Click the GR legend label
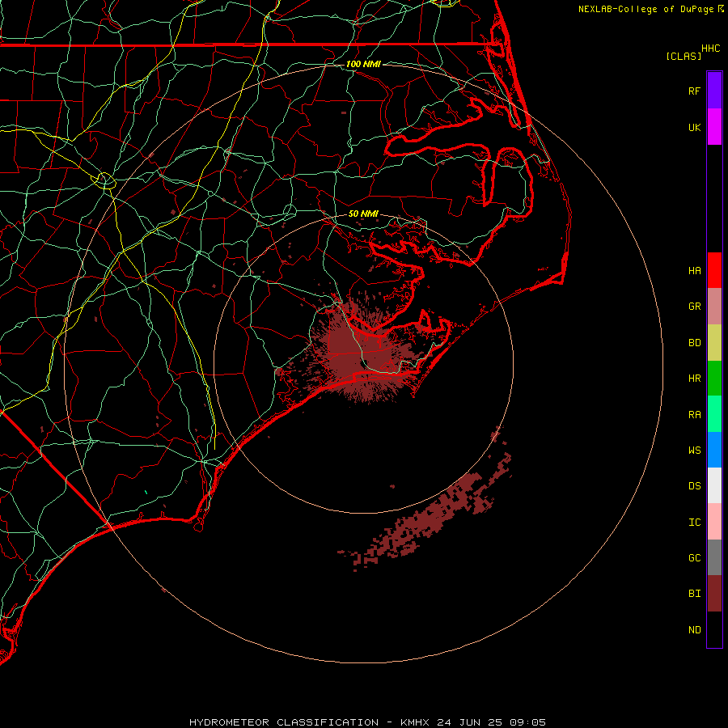The width and height of the screenshot is (728, 728). pyautogui.click(x=694, y=307)
